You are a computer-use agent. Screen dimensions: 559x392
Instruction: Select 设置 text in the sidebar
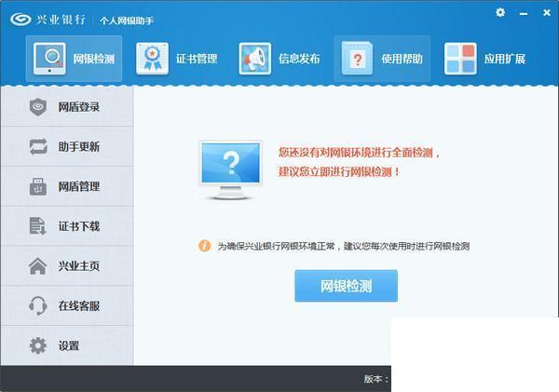point(69,345)
